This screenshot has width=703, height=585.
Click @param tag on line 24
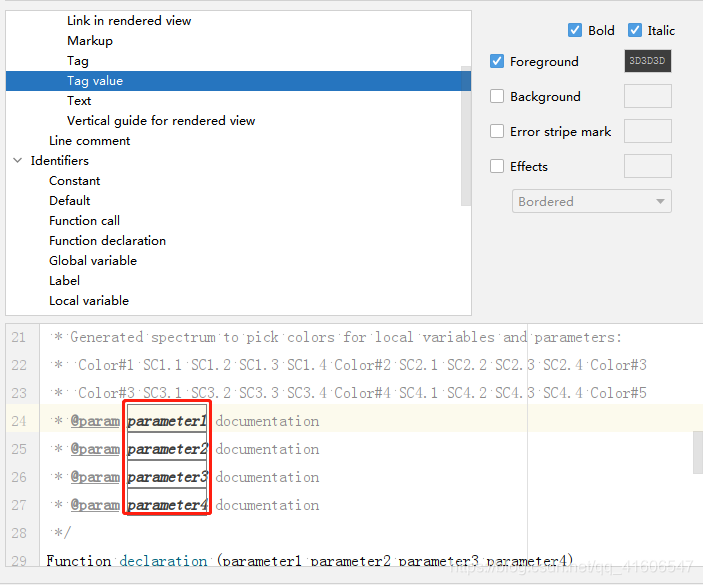[95, 421]
